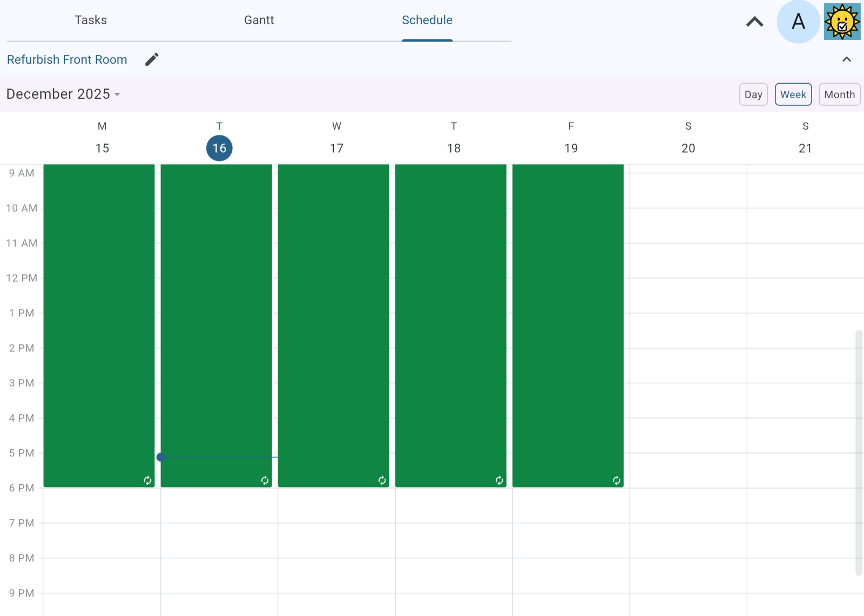Open the Refurbish Front Room project link
Viewport: 864px width, 616px height.
point(66,59)
